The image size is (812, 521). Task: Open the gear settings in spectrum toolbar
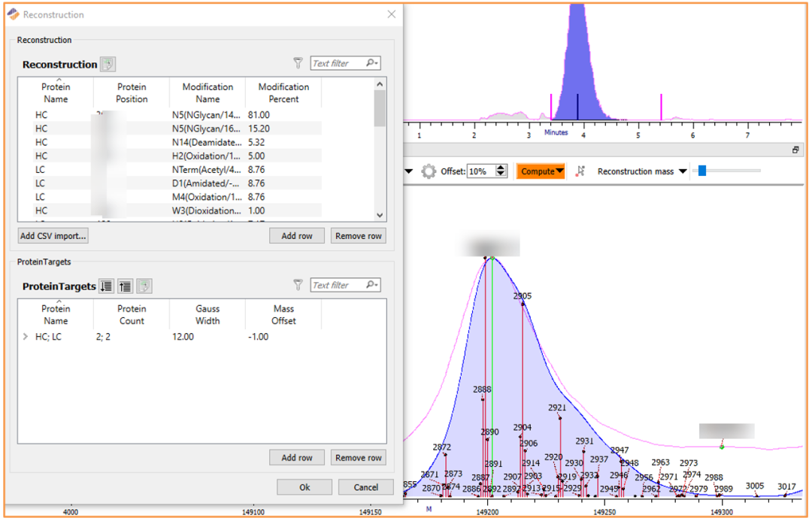tap(429, 171)
